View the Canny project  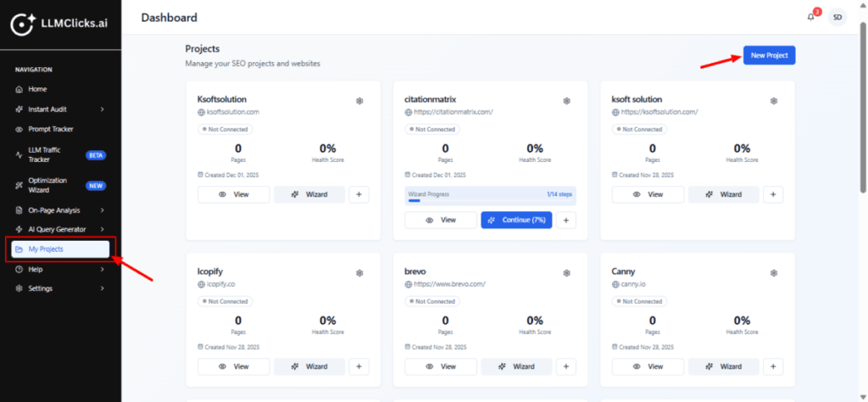(648, 366)
